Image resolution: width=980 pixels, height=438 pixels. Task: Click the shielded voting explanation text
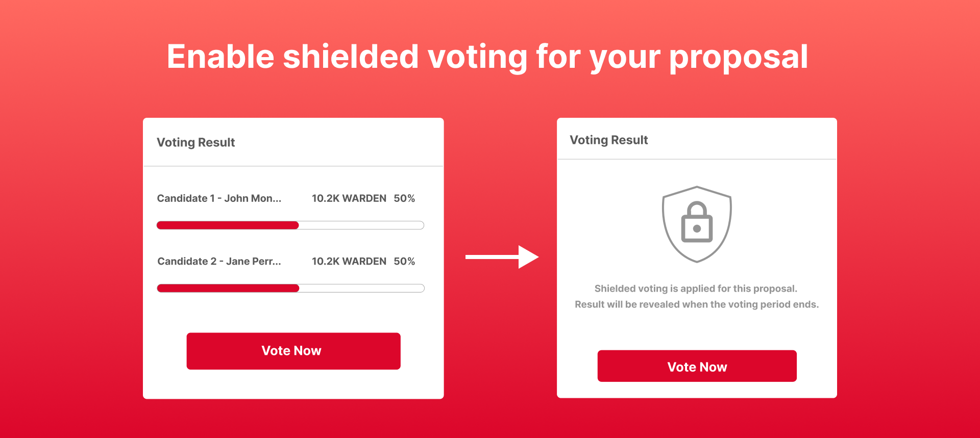(x=697, y=296)
